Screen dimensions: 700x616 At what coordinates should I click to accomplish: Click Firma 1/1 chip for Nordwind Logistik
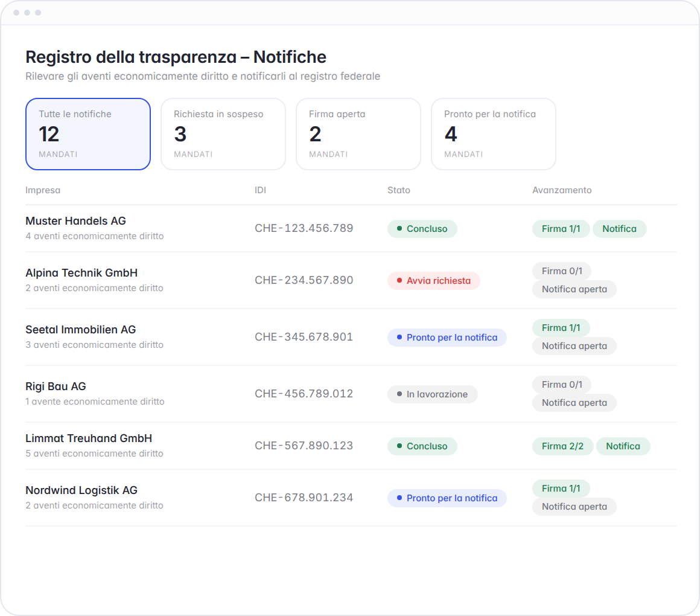[561, 489]
